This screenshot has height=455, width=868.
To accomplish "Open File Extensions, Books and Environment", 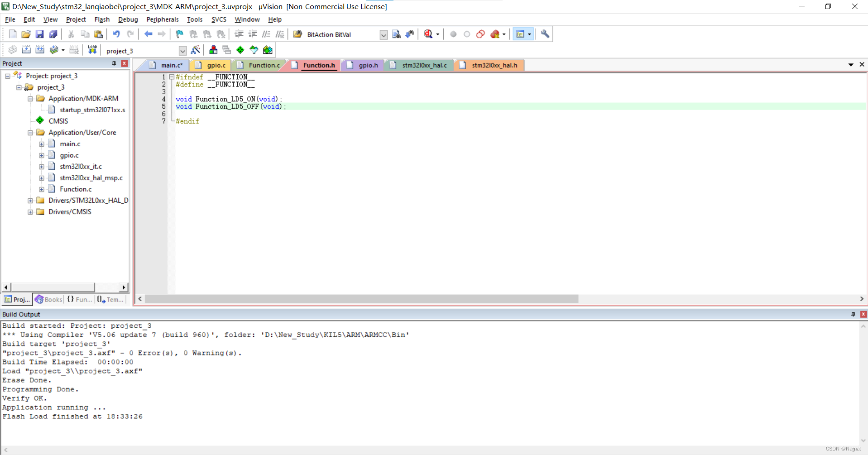I will point(213,50).
